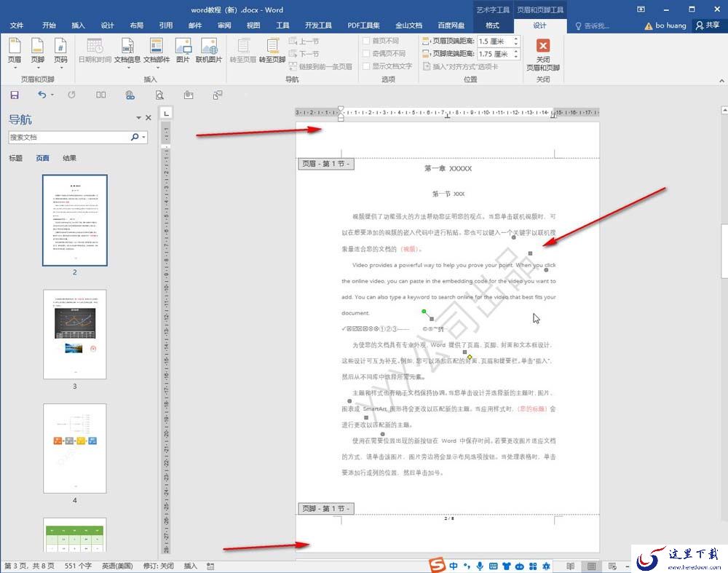The height and width of the screenshot is (573, 728).
Task: Click the macro recording icon in status bar
Action: pyautogui.click(x=210, y=566)
